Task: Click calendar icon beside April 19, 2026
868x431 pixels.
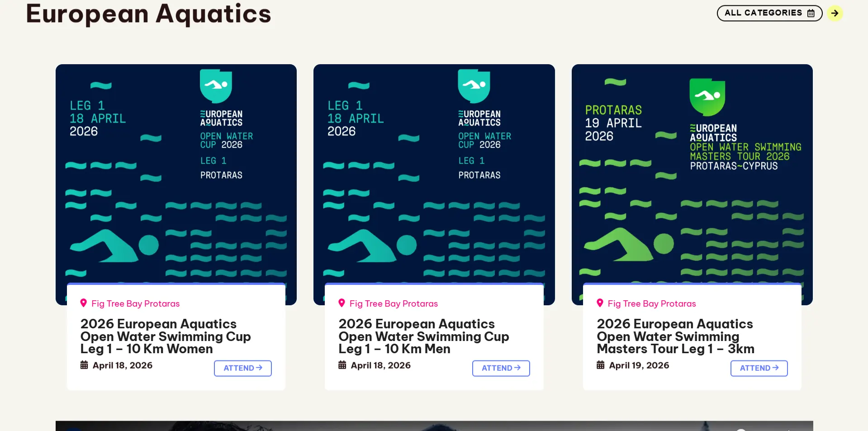Action: [x=600, y=365]
